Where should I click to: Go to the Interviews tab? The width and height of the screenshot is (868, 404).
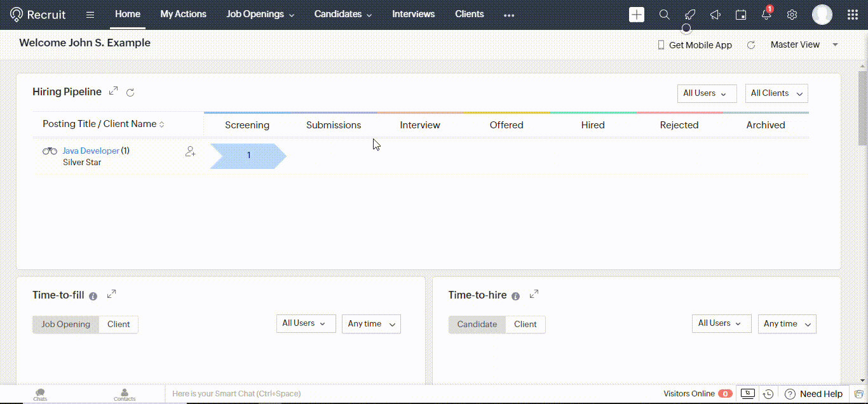click(x=413, y=14)
